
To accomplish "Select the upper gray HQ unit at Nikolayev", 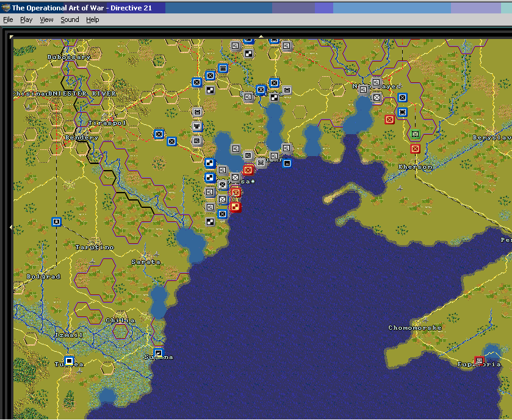I will point(376,82).
